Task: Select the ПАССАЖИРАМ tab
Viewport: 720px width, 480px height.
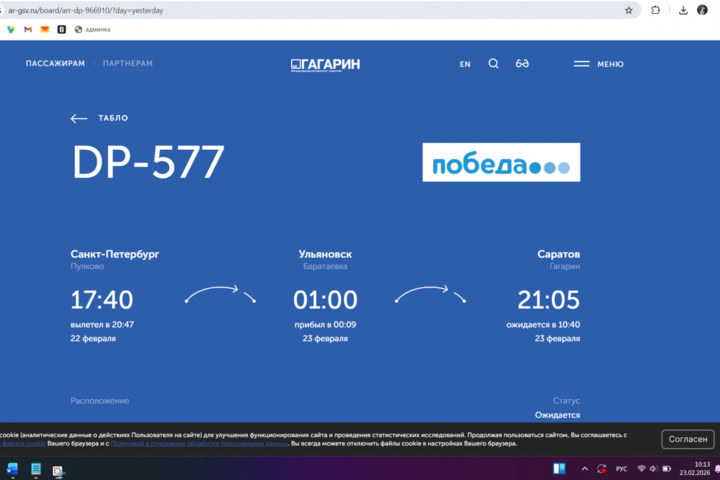Action: tap(55, 64)
